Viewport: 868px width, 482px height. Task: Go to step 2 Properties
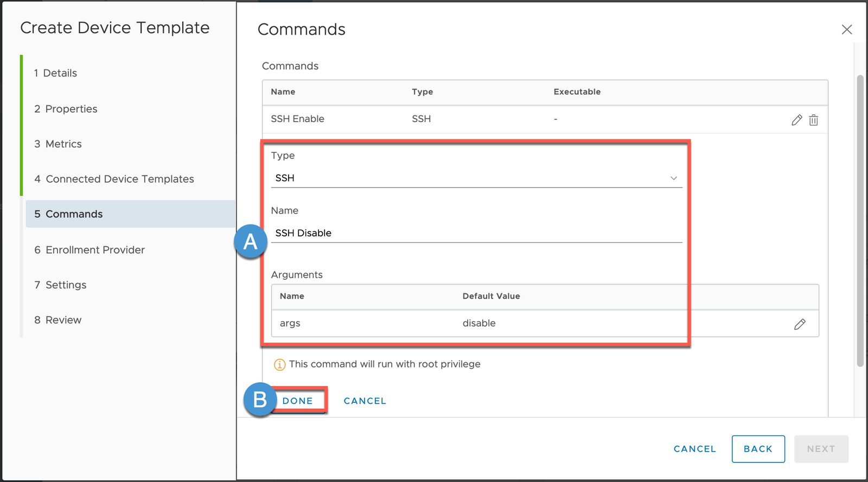point(66,109)
